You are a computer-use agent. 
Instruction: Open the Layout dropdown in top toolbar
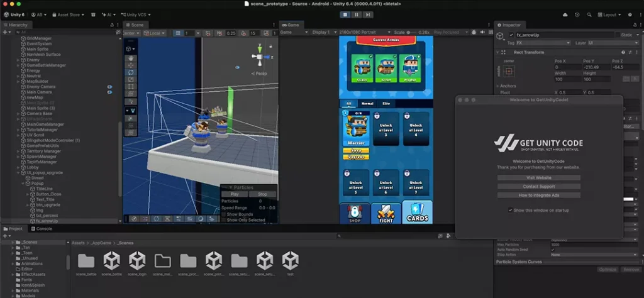tap(609, 15)
